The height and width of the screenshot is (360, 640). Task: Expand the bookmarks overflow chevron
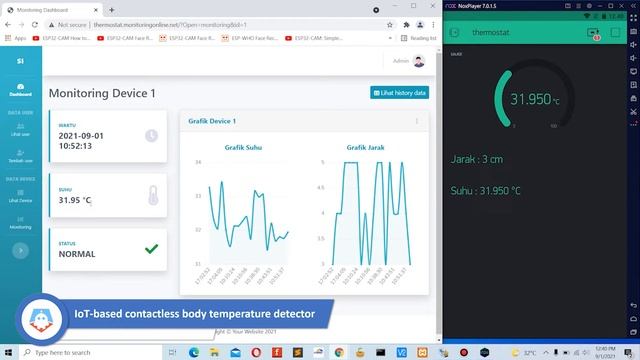pyautogui.click(x=390, y=38)
